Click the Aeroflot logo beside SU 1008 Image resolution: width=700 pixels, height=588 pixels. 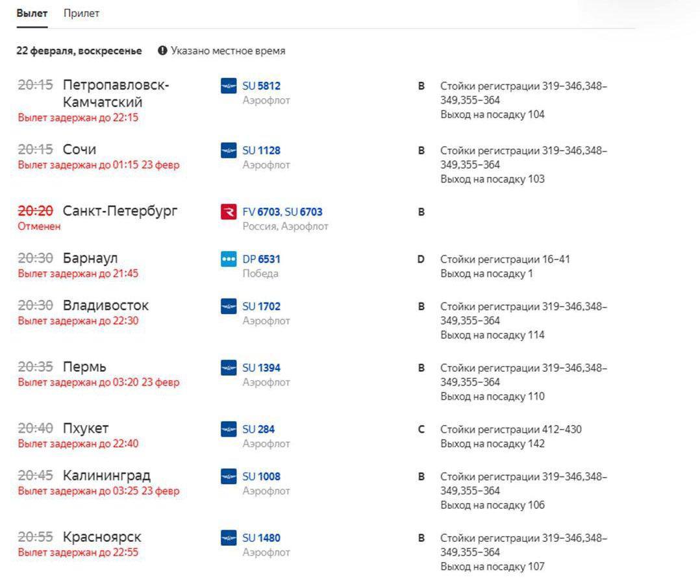pos(229,476)
